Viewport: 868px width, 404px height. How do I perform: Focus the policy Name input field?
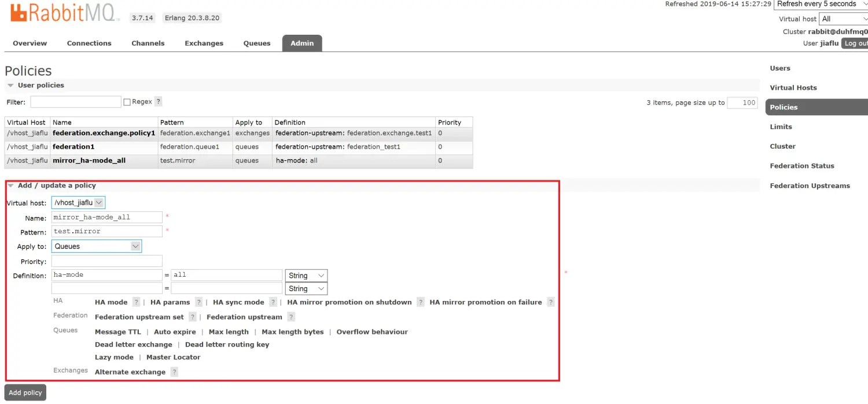point(107,217)
